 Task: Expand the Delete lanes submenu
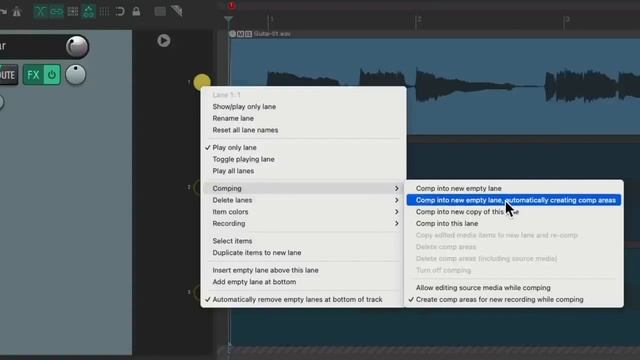click(303, 200)
